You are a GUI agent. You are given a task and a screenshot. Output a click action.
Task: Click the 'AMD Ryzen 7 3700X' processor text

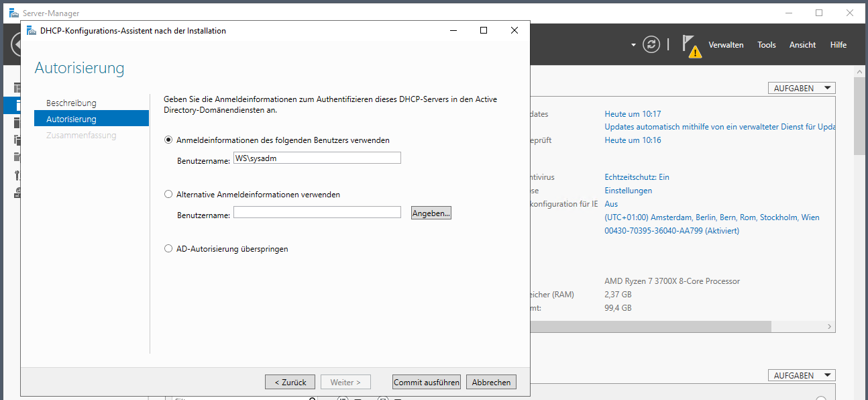pos(672,281)
